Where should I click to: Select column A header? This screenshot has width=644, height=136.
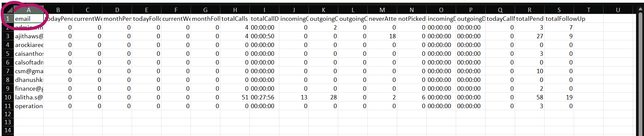(28, 10)
